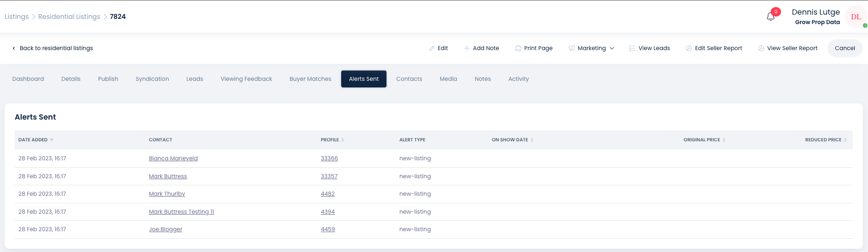The height and width of the screenshot is (252, 868).
Task: Open profile 33357
Action: 329,176
